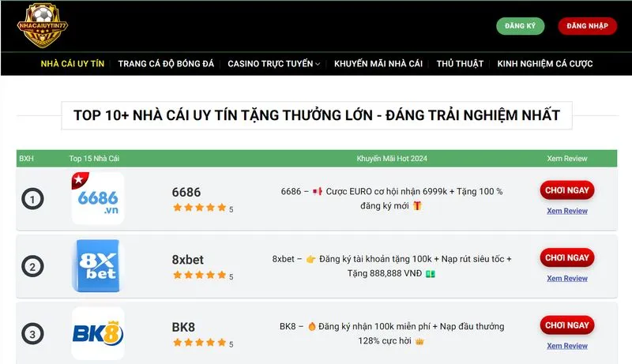Open Xem Review link for 8xbet
The height and width of the screenshot is (364, 632).
coord(567,278)
